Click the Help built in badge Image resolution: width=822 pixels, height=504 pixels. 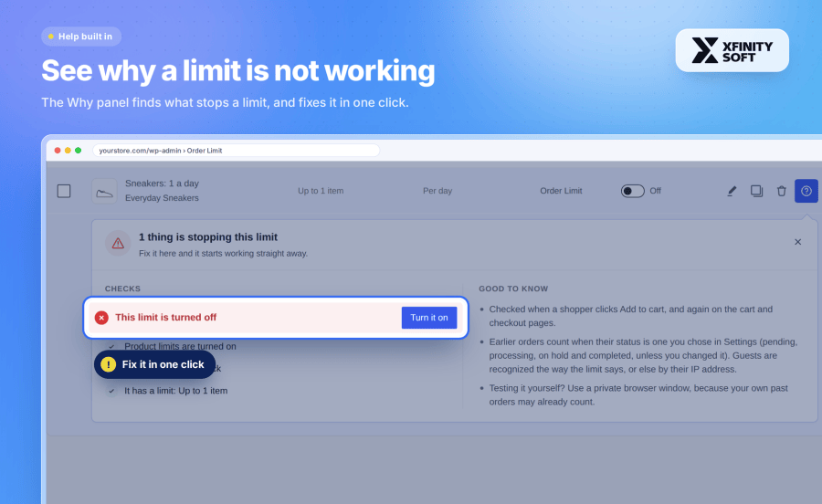[x=81, y=37]
